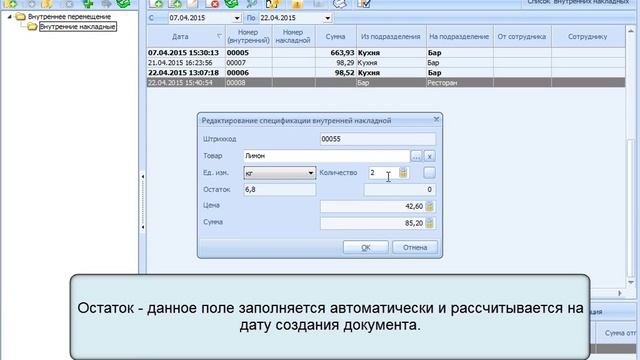Click the Номер накладной column header
Screen dimensions: 640x360
click(x=293, y=36)
